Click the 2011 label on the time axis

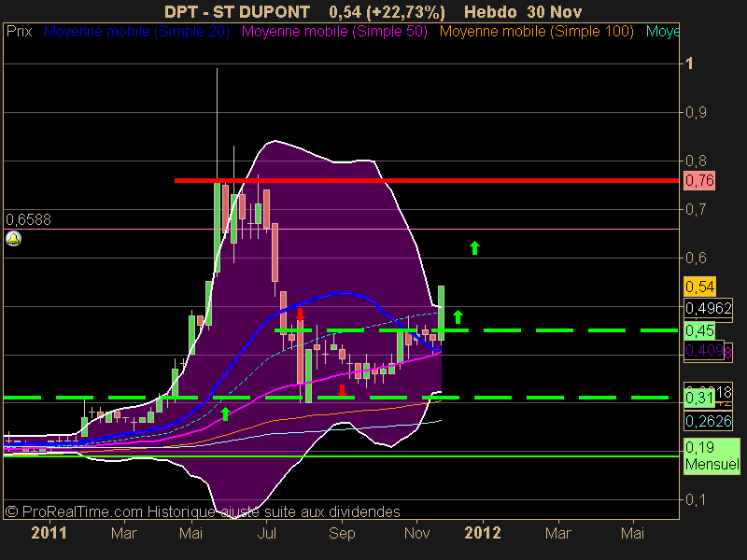(x=49, y=533)
